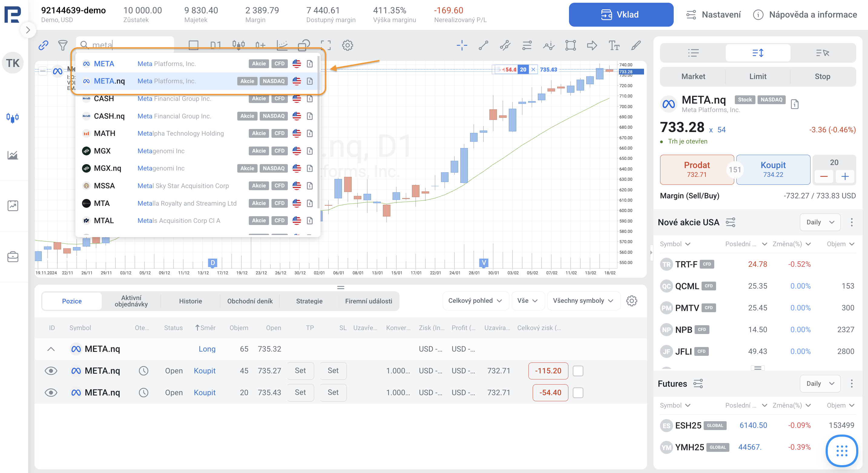Open chart settings gear icon

347,45
